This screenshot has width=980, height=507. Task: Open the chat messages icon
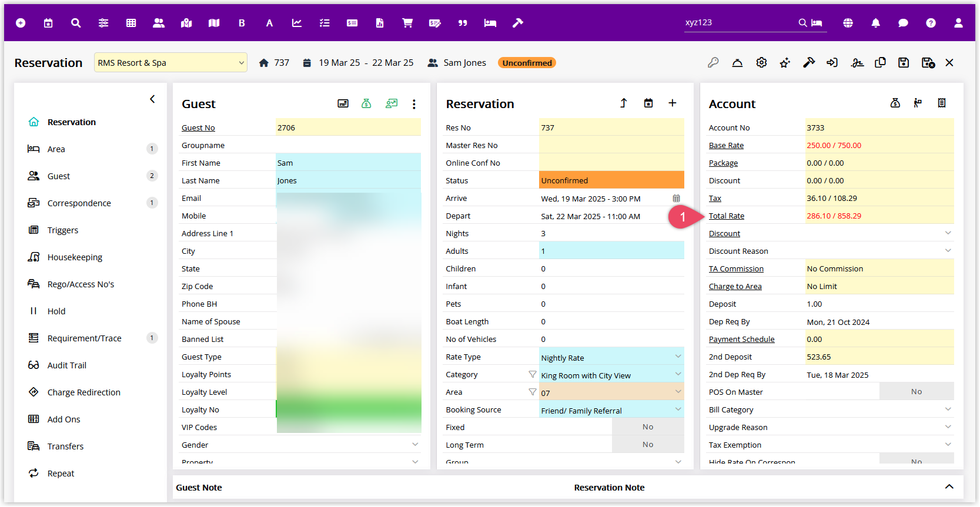pyautogui.click(x=904, y=23)
